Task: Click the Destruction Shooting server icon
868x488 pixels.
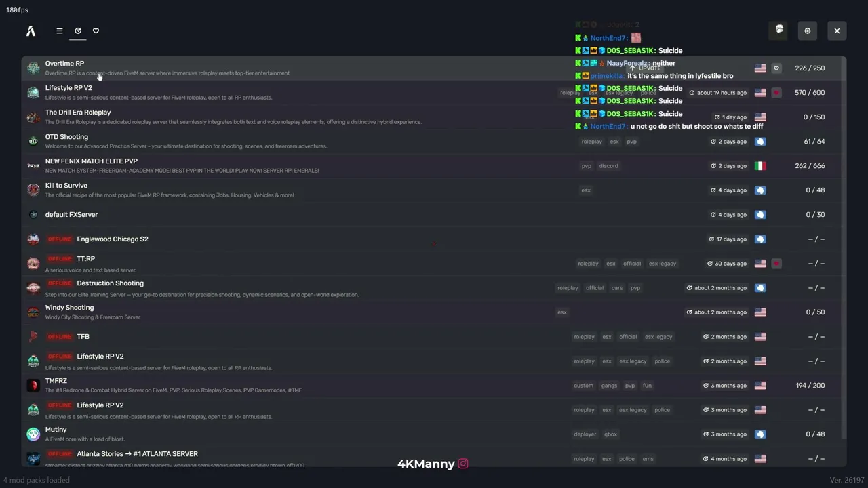Action: pos(33,287)
